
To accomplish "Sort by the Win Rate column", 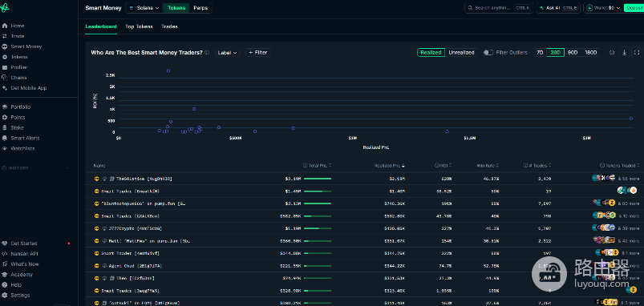I will 488,166.
